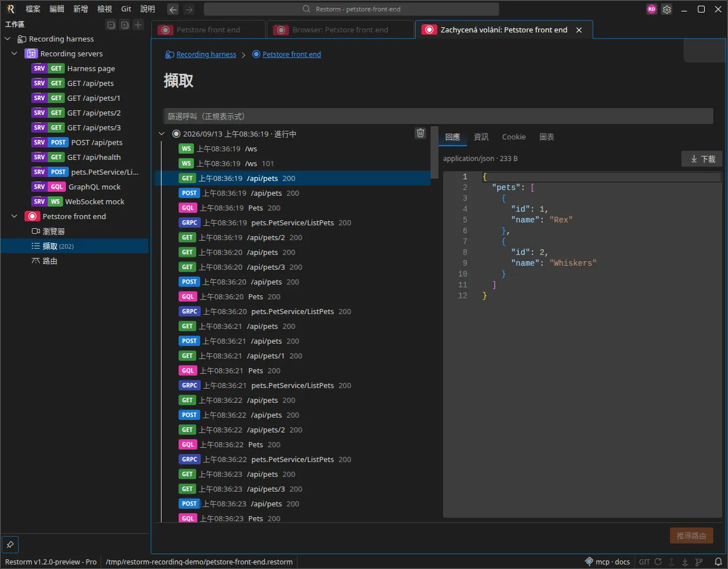Viewport: 728px width, 569px height.
Task: Delete the recording session with the trash icon
Action: (x=420, y=133)
